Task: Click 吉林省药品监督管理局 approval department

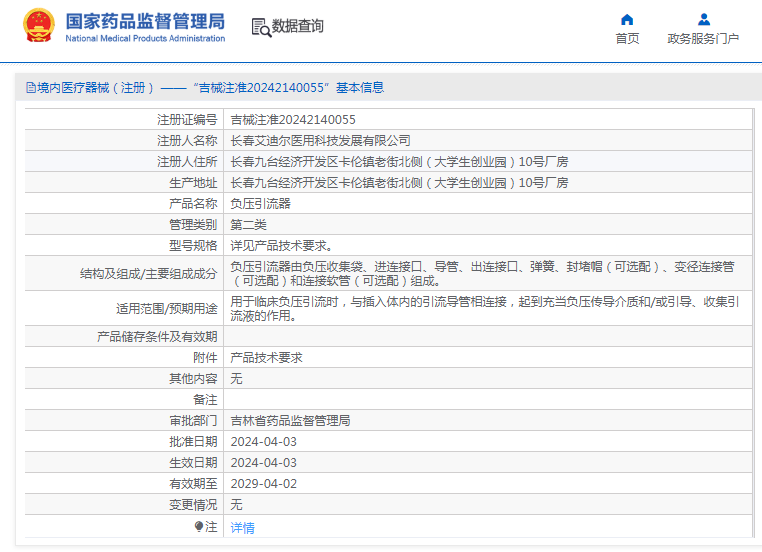Action: [x=290, y=420]
